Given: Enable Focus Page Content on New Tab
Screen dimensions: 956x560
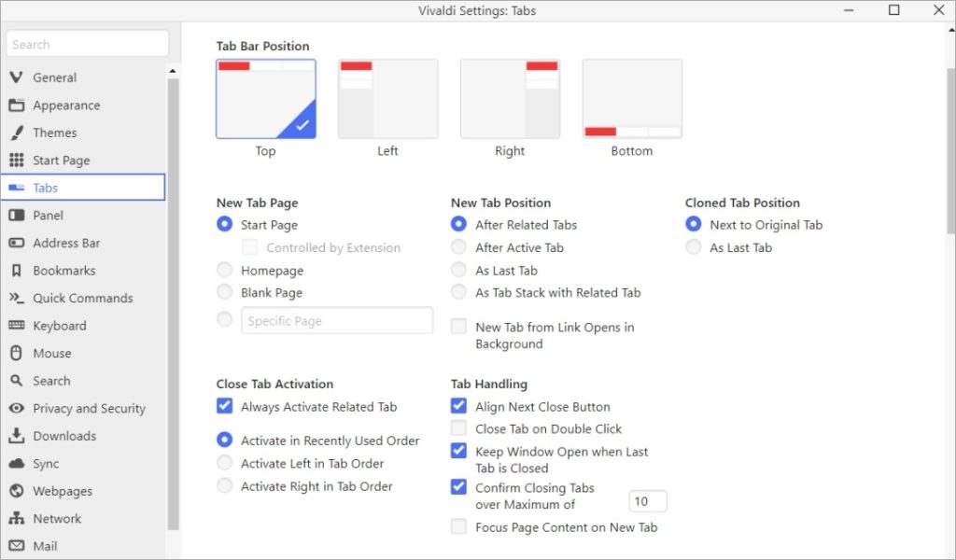Looking at the screenshot, I should point(458,525).
